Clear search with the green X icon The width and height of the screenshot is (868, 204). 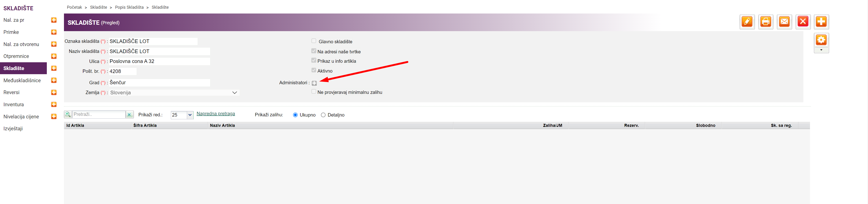coord(129,115)
